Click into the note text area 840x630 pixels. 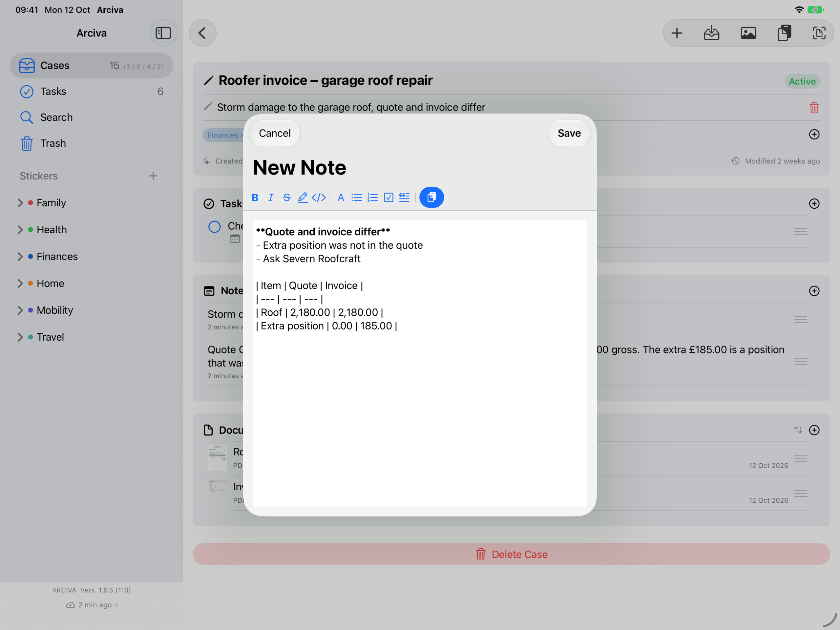click(x=420, y=364)
